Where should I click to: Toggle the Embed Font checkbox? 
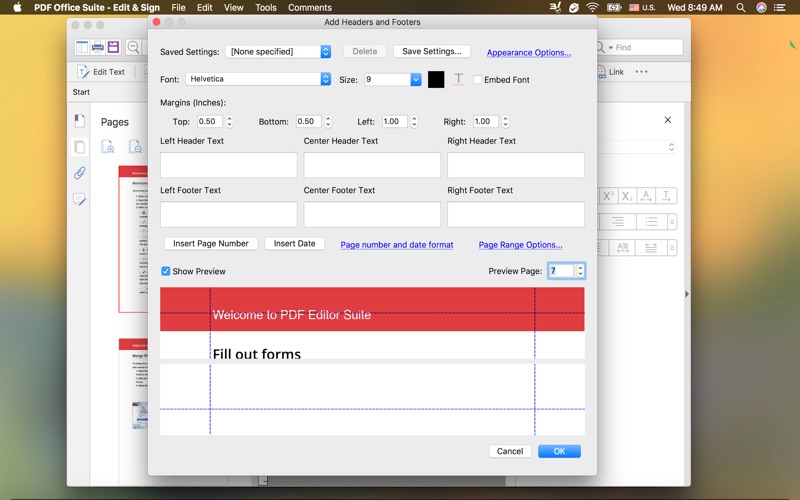(478, 80)
